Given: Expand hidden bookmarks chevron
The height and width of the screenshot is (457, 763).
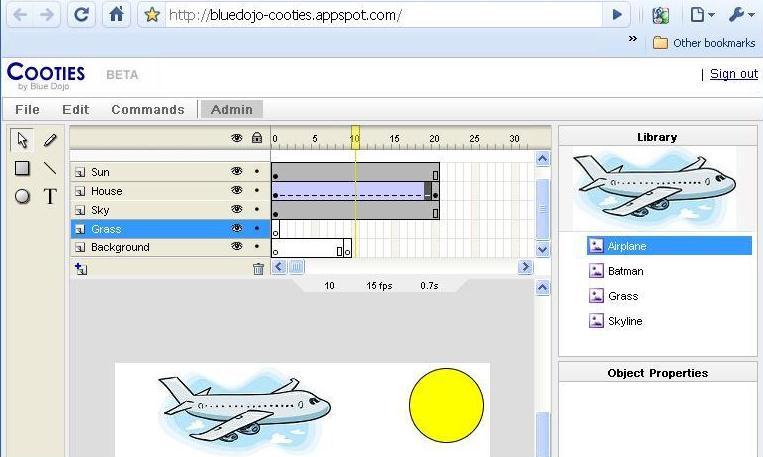Looking at the screenshot, I should coord(633,38).
